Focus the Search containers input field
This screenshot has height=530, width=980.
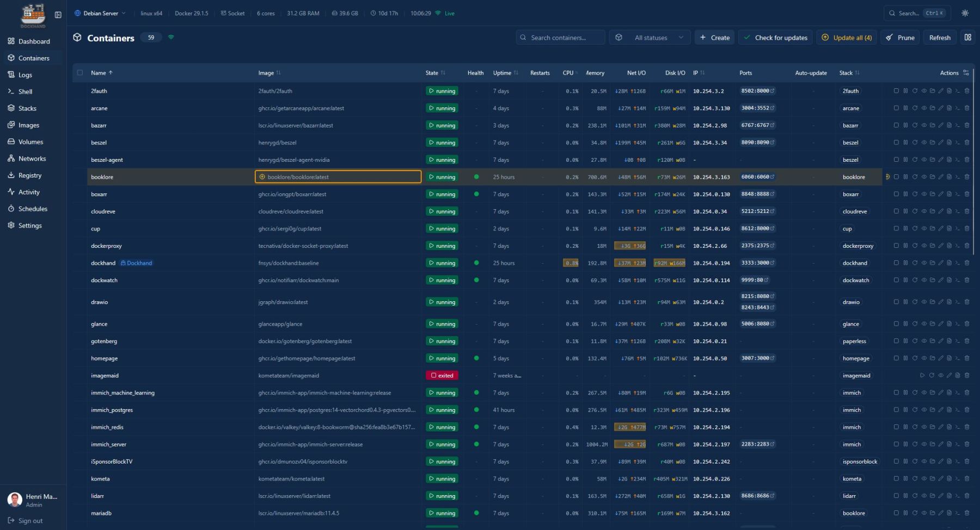click(x=561, y=38)
